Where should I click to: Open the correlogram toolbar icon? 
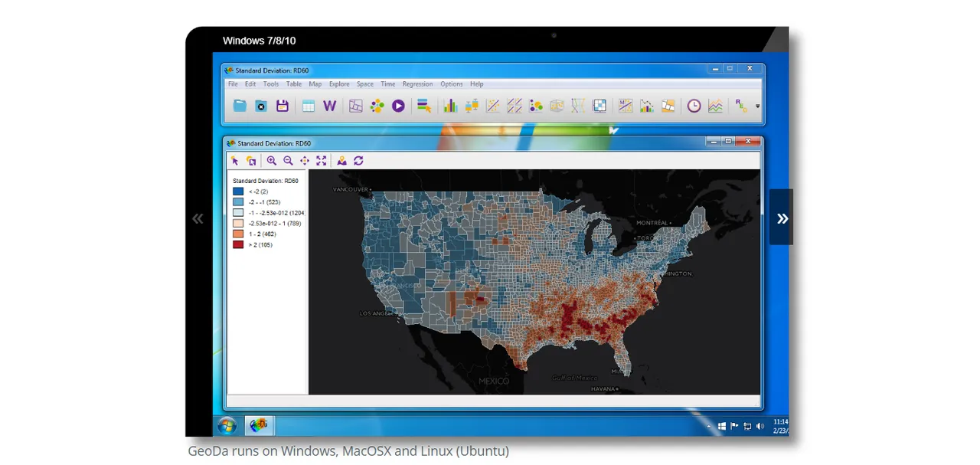(x=647, y=106)
